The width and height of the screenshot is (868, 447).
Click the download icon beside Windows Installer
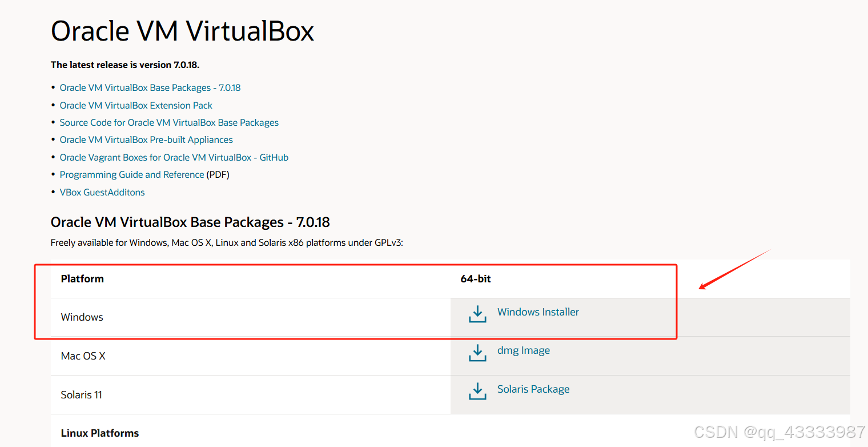(x=477, y=314)
